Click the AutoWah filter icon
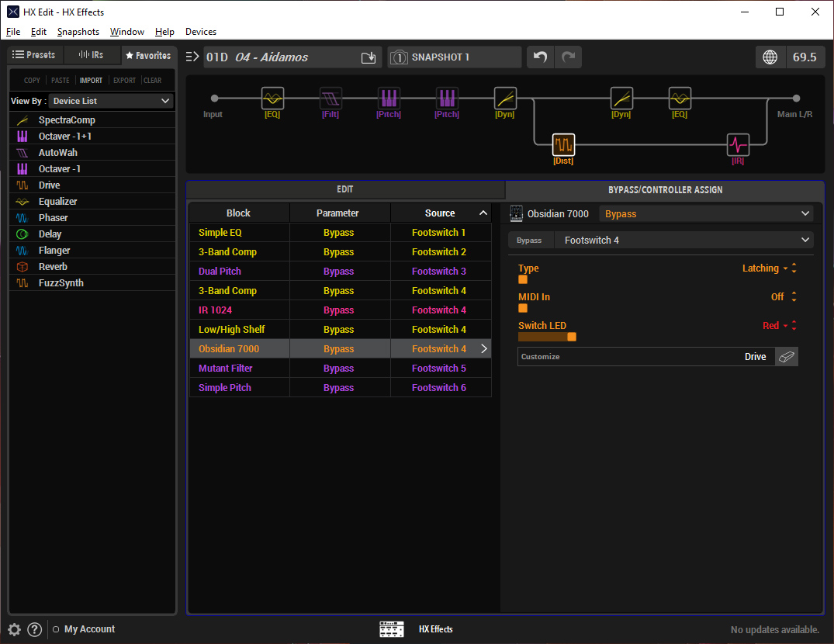834x644 pixels. tap(22, 153)
